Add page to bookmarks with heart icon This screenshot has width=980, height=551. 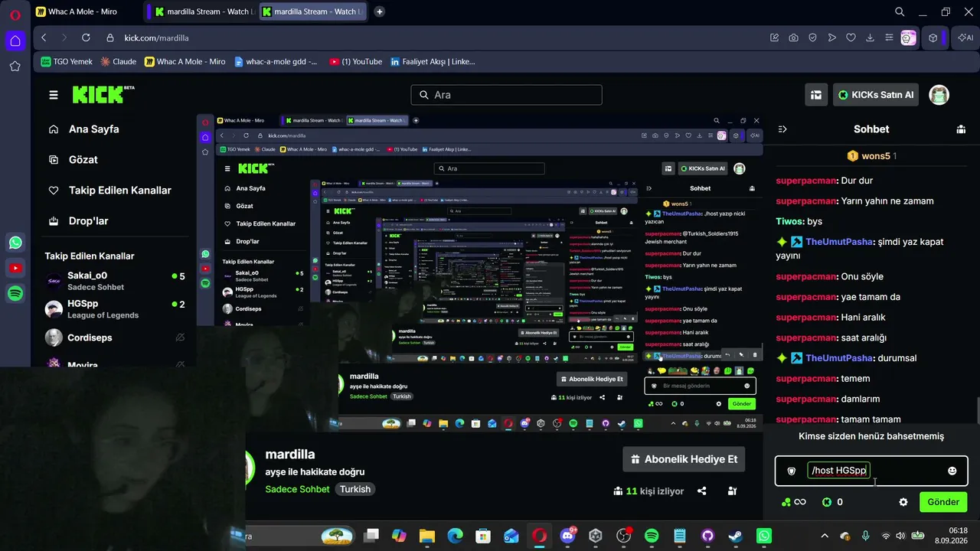pos(851,37)
